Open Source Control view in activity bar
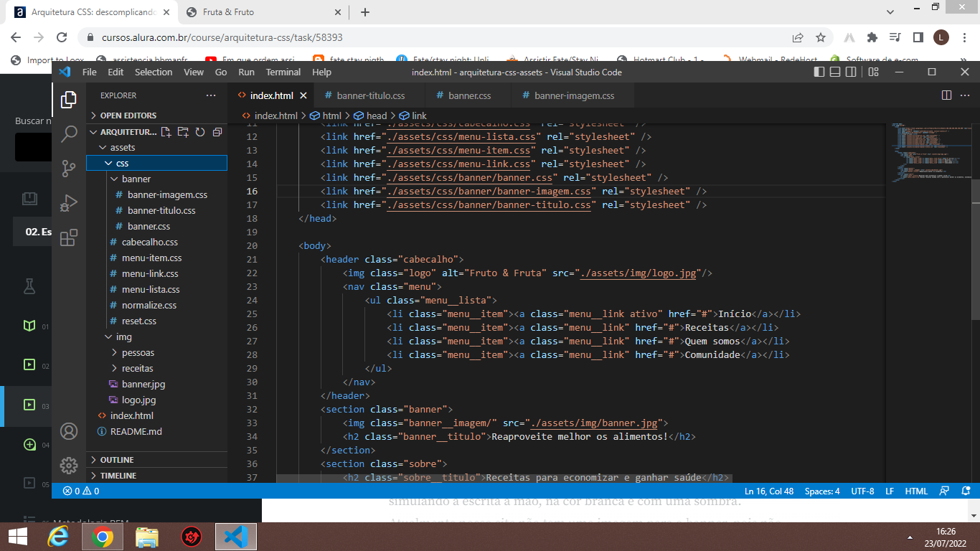Viewport: 980px width, 551px height. (x=69, y=169)
